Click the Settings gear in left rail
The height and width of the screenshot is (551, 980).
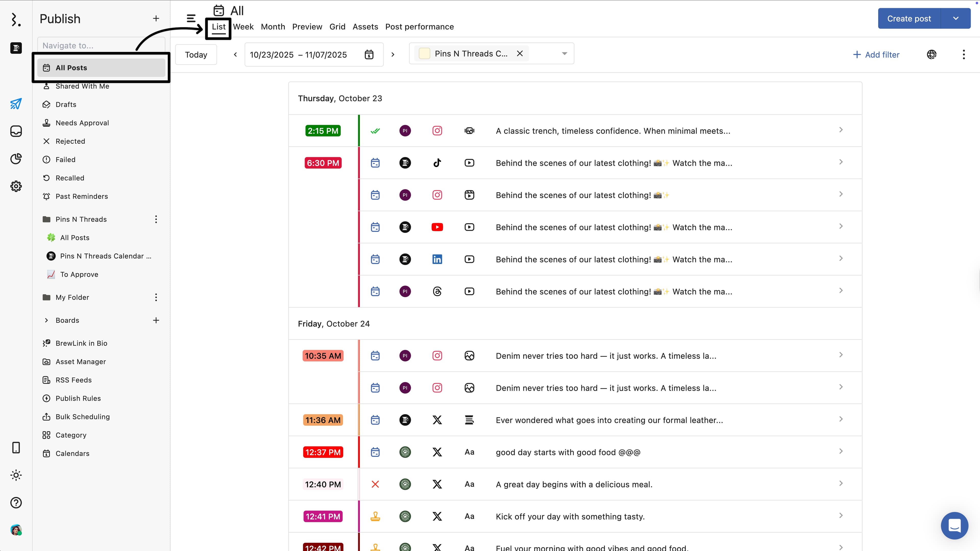click(x=16, y=186)
